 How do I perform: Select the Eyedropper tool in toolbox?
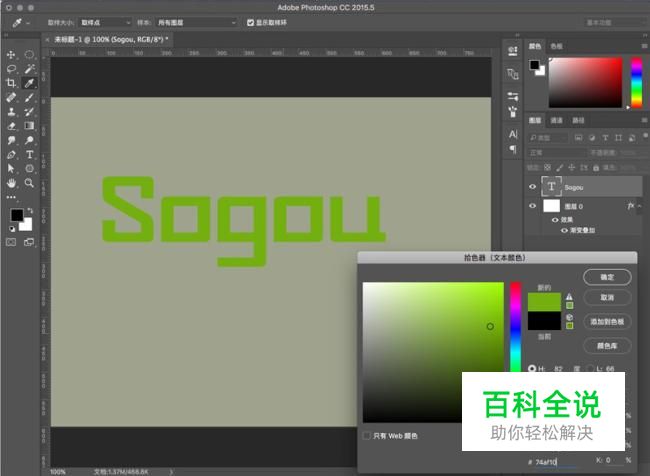[x=29, y=83]
